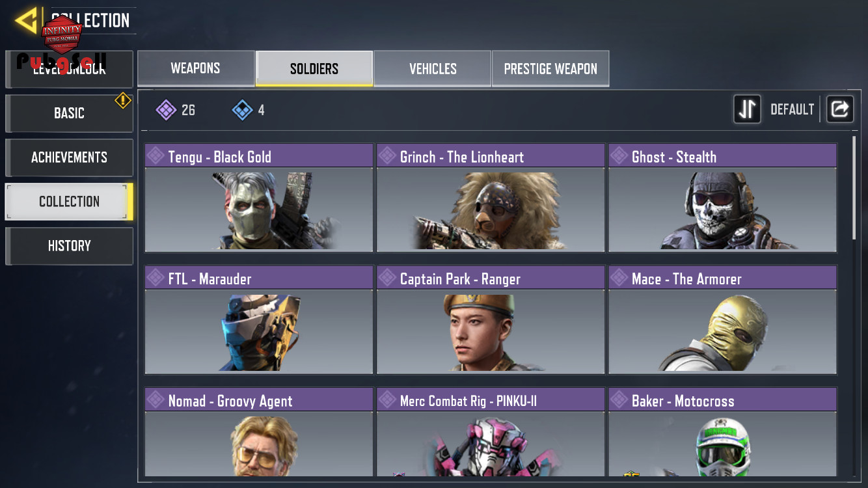
Task: Click the yellow back arrow icon
Action: coord(27,20)
